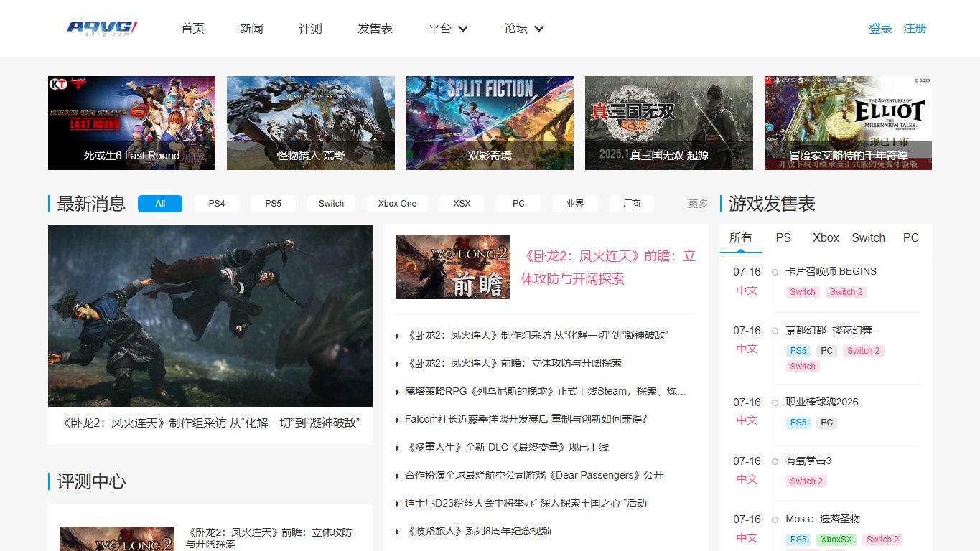
Task: Filter latest news by XSX
Action: [462, 204]
